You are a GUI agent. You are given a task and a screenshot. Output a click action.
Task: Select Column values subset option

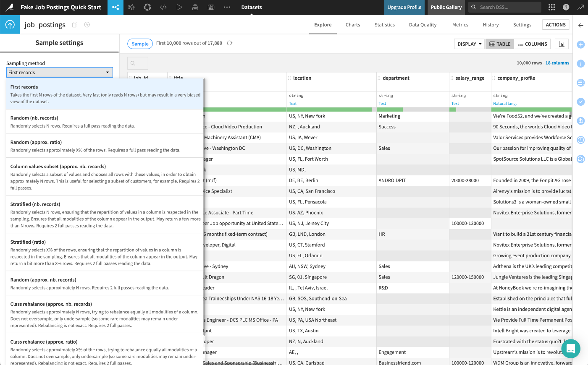point(105,177)
